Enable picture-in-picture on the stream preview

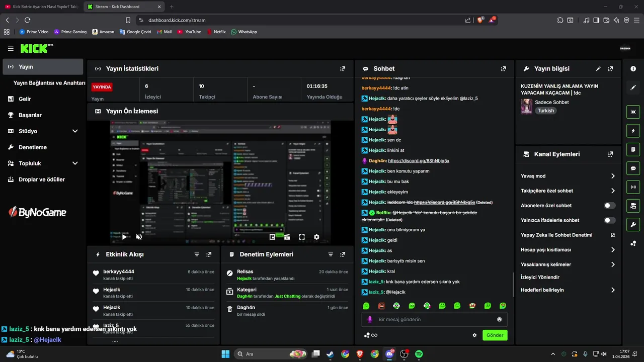pos(272,237)
